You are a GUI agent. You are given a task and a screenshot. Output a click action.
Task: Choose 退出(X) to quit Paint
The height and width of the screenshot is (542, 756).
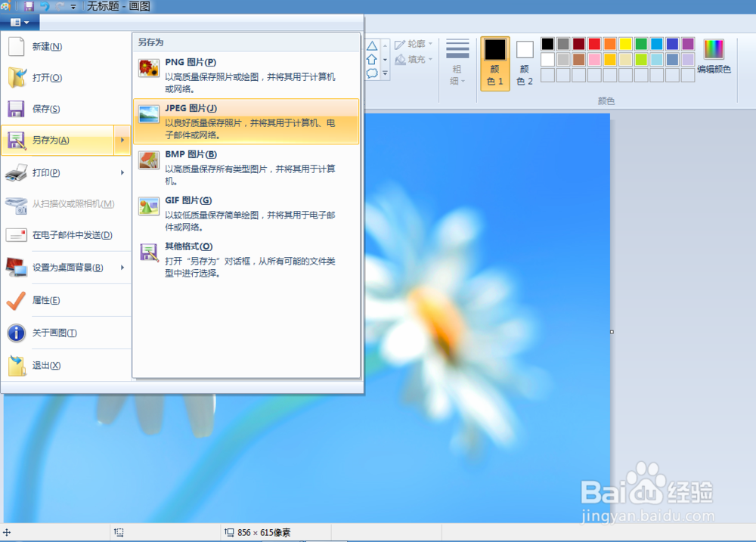point(66,365)
